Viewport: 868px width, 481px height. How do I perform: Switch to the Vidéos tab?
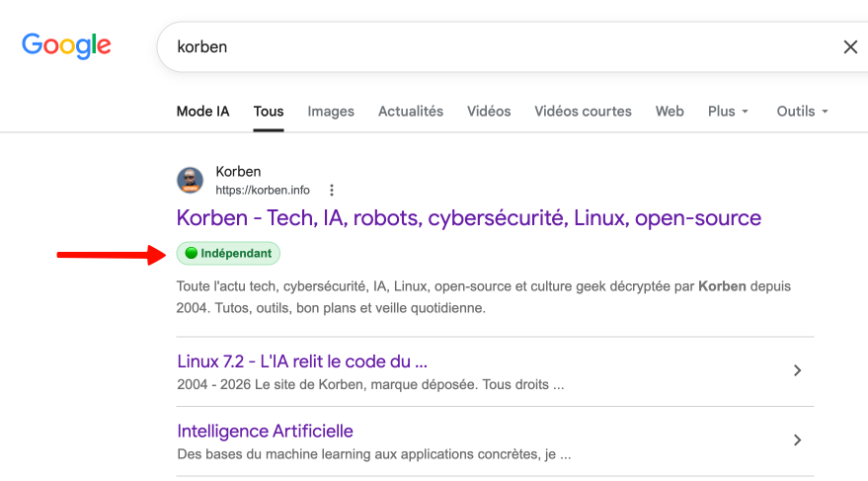489,112
